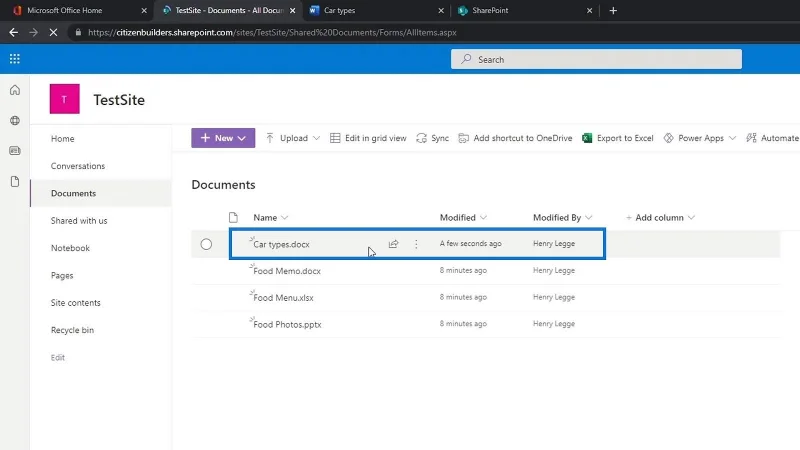
Task: Open Conversations in site navigation
Action: coord(78,166)
